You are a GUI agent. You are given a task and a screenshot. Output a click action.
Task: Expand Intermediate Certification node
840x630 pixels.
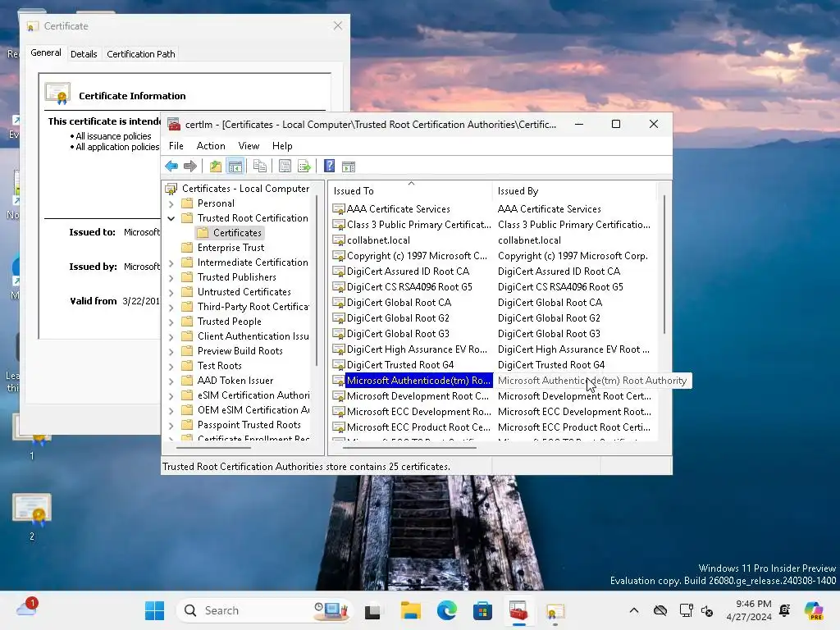(x=171, y=262)
